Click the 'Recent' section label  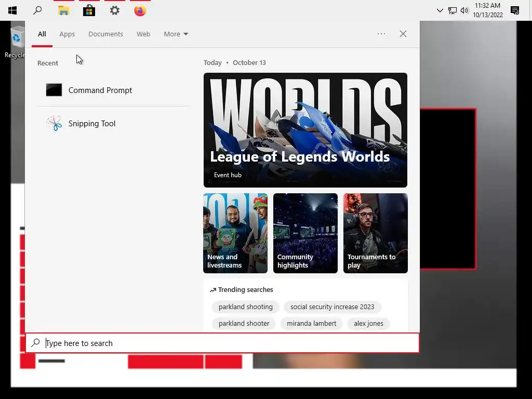(47, 63)
